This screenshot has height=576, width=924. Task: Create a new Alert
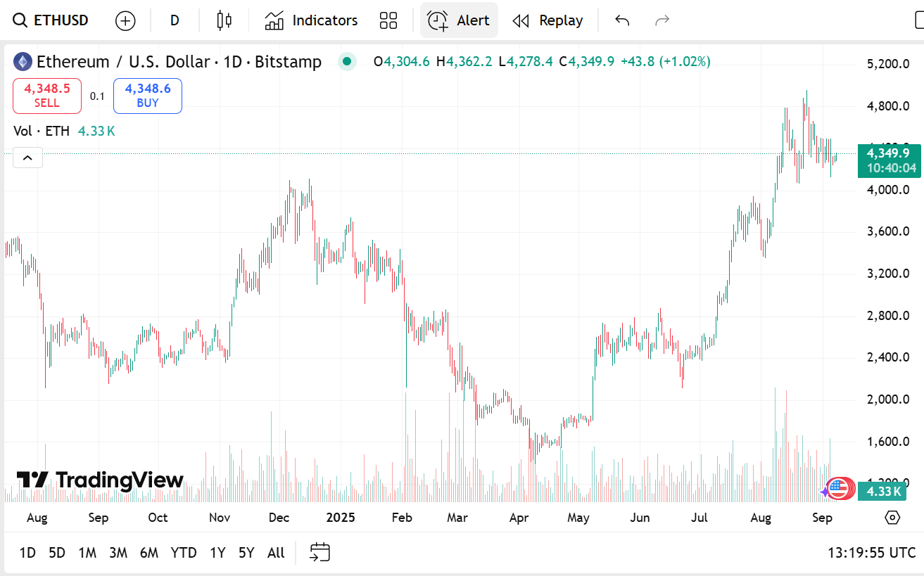(459, 20)
